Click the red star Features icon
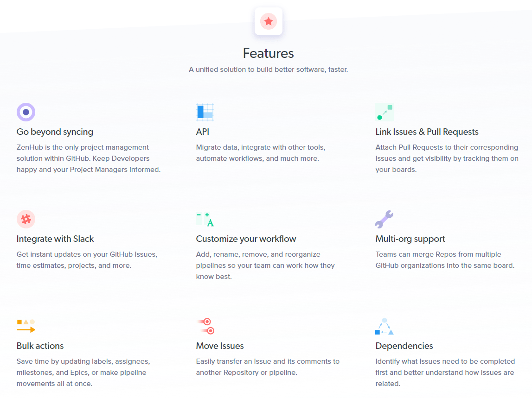Screen dimensions: 532x398 [x=269, y=21]
